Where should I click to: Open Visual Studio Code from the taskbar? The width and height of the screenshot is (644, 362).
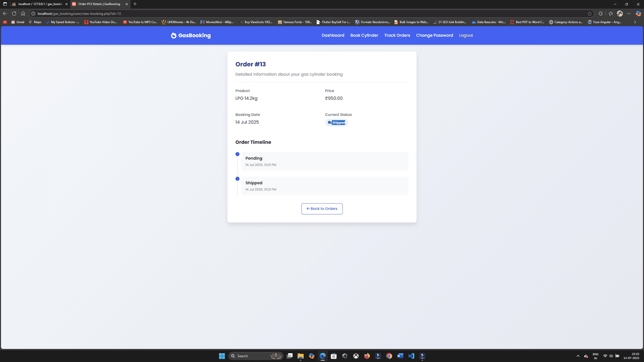411,356
